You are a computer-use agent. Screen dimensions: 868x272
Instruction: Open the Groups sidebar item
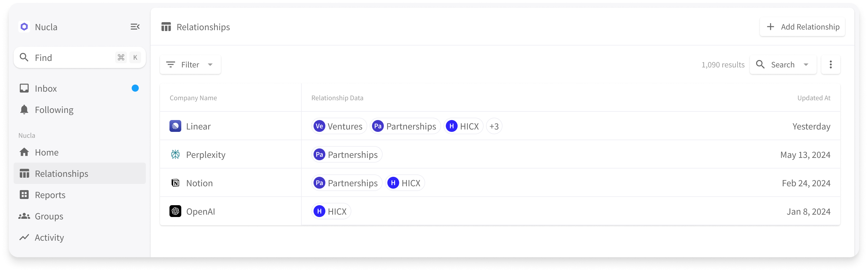pos(49,216)
